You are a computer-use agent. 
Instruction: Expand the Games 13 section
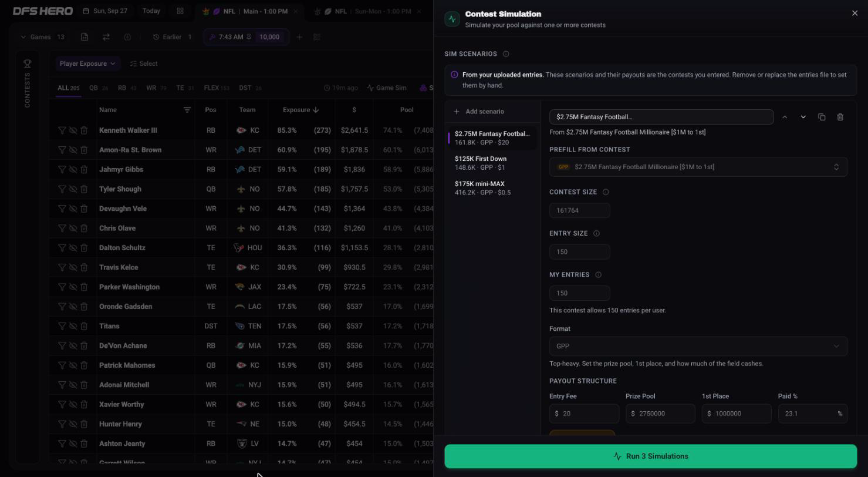coord(42,37)
